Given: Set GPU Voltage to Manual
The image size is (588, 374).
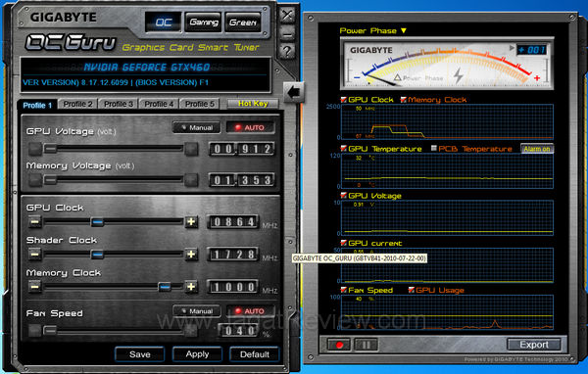Looking at the screenshot, I should [197, 128].
